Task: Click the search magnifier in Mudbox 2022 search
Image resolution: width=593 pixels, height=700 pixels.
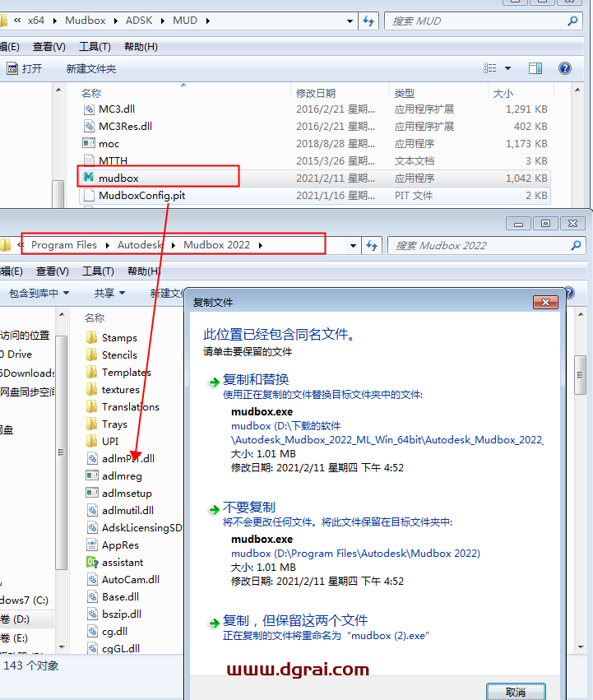Action: pyautogui.click(x=576, y=246)
